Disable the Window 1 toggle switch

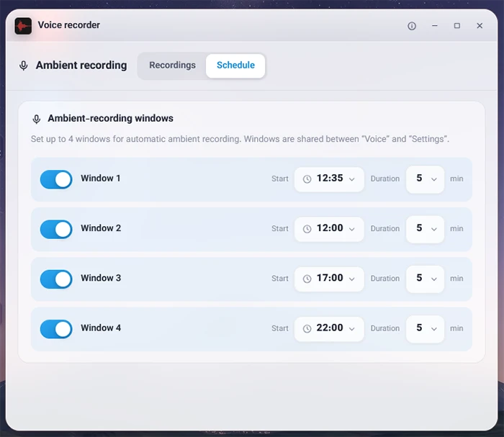(56, 179)
